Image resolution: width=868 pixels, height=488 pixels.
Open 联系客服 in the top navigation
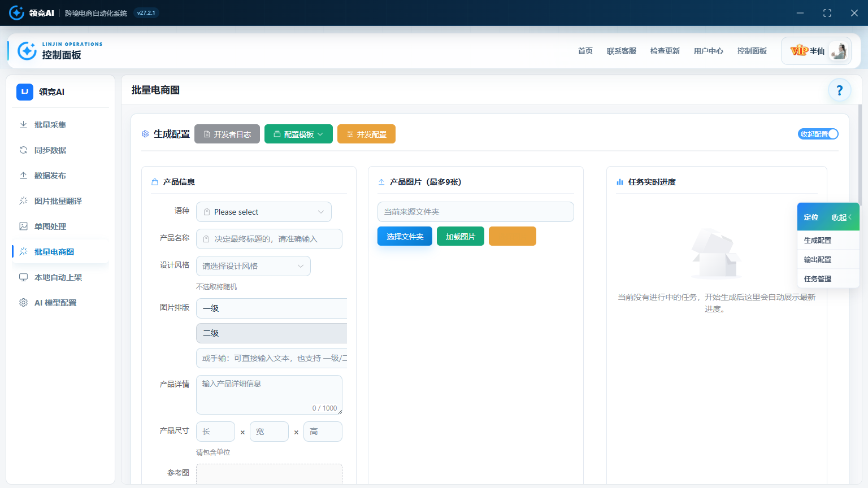coord(622,51)
